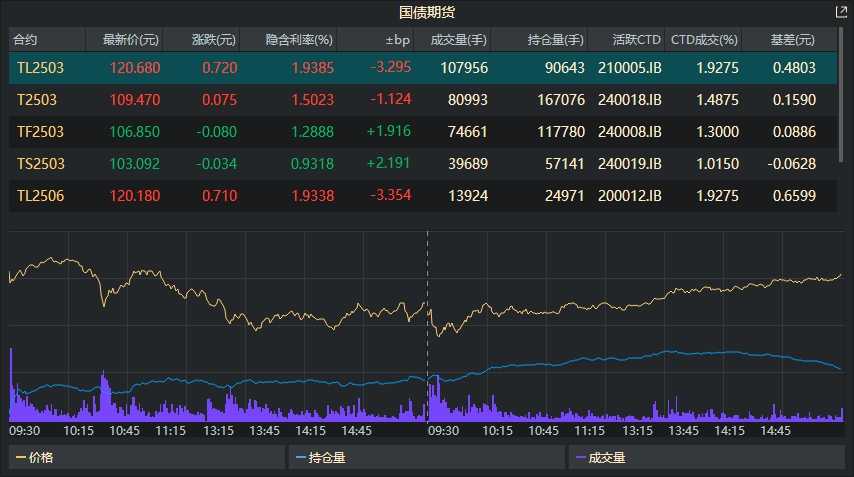
Task: Pick the TL2506 contract
Action: coord(38,196)
